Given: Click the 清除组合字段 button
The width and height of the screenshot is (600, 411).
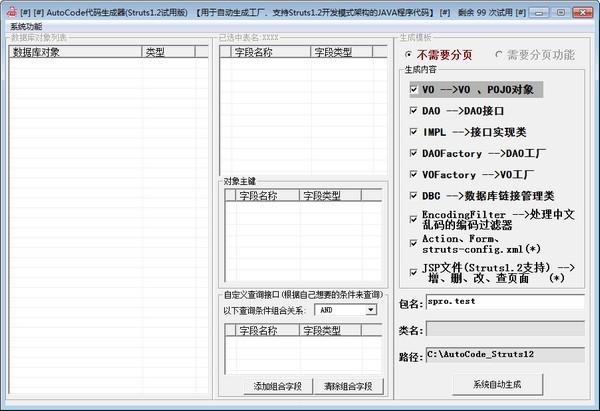Looking at the screenshot, I should click(x=348, y=386).
